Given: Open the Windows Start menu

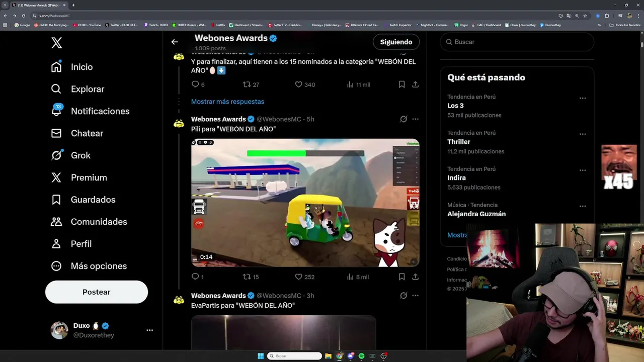Looking at the screenshot, I should point(261,356).
